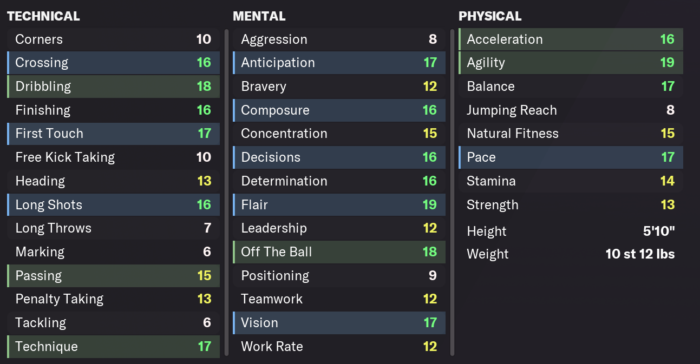Click the Off The Ball row
Viewport: 700px width, 364px height.
coord(339,252)
